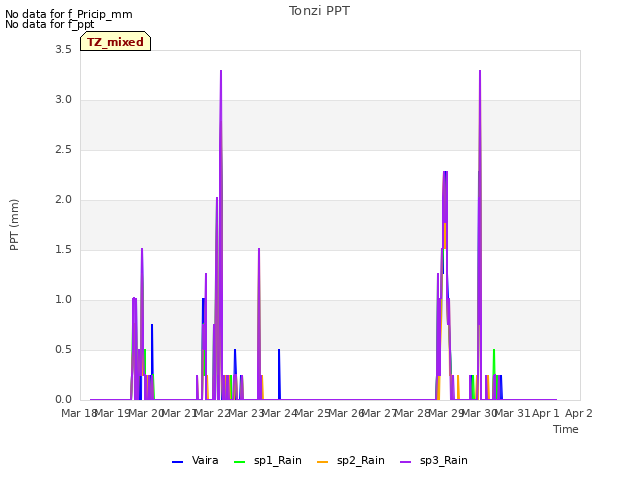Screen dimensions: 640x480
Task: Click the Apr 1 x-axis date label
Action: (546, 413)
